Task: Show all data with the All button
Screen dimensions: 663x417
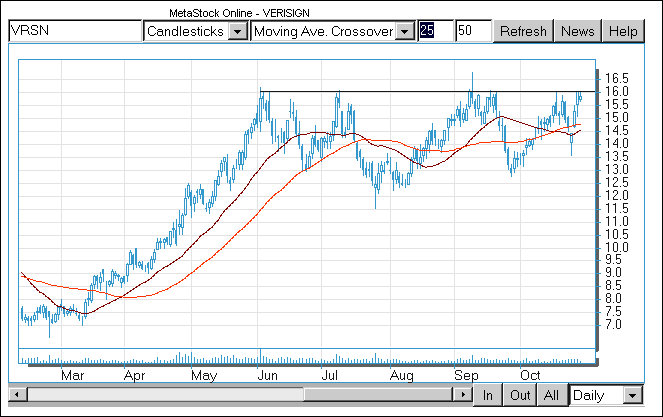Action: point(551,395)
